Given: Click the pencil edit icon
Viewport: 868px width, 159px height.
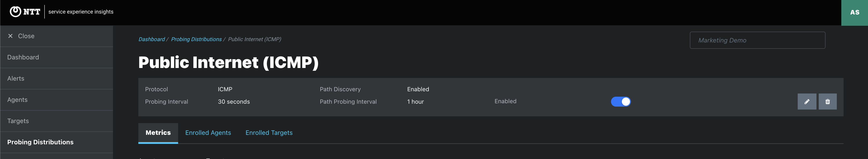Looking at the screenshot, I should pyautogui.click(x=807, y=102).
